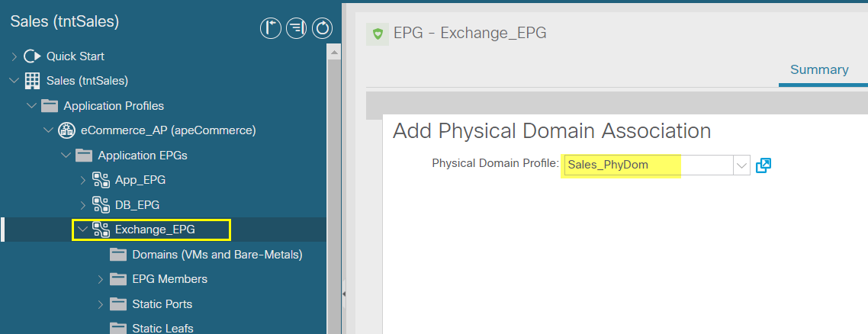Click the pane splitter collapse handle
Screen dimensions: 868x334
[344, 294]
